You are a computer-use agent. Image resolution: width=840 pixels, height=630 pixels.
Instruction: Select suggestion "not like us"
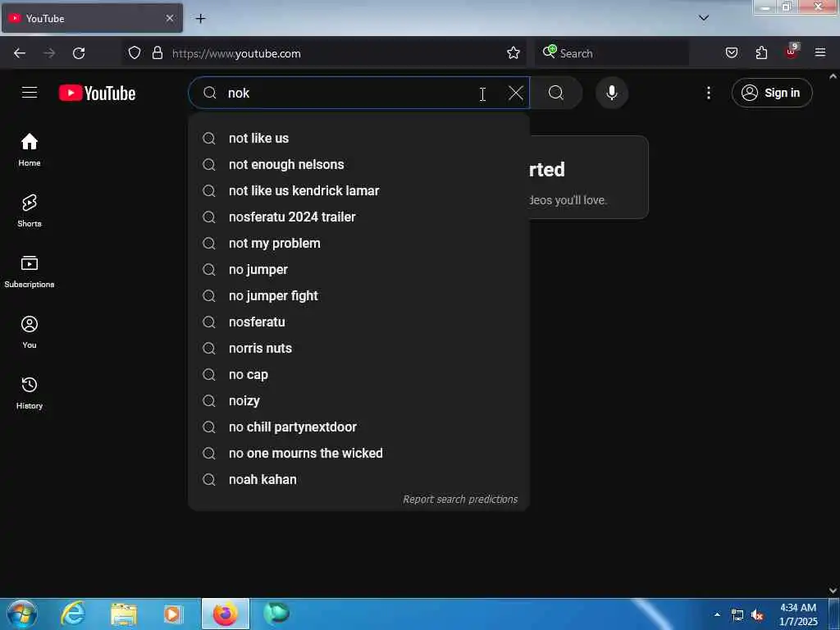(x=359, y=138)
